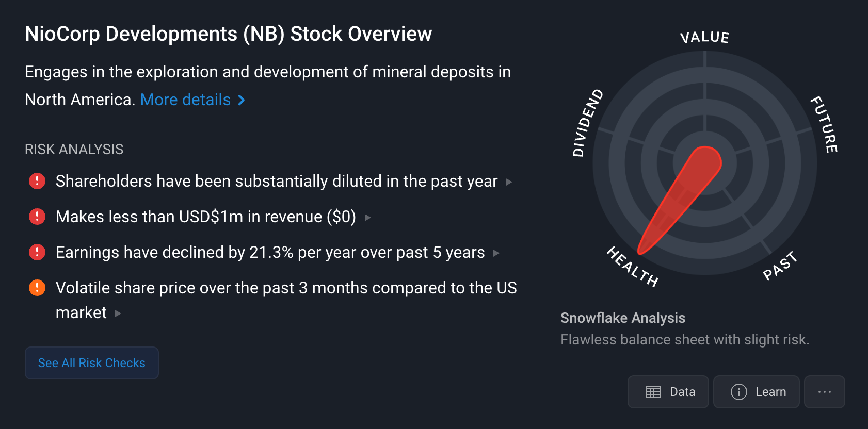Open the More details link

[186, 100]
